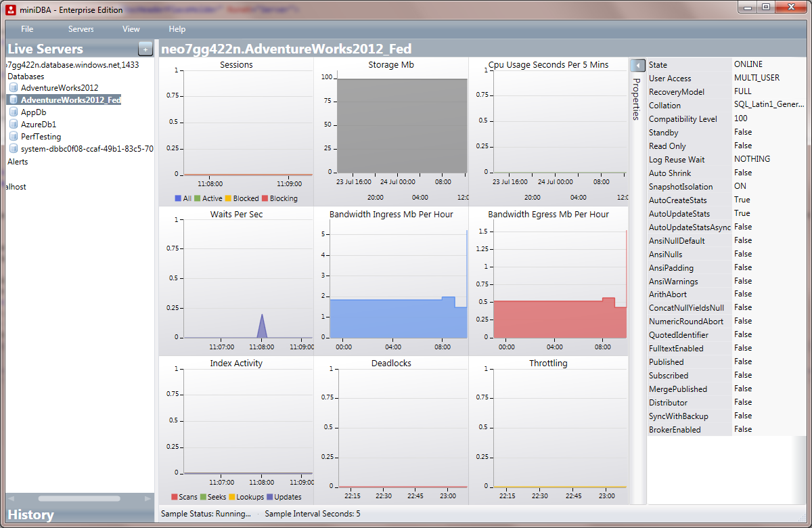Click the waits spike in chart

263,326
